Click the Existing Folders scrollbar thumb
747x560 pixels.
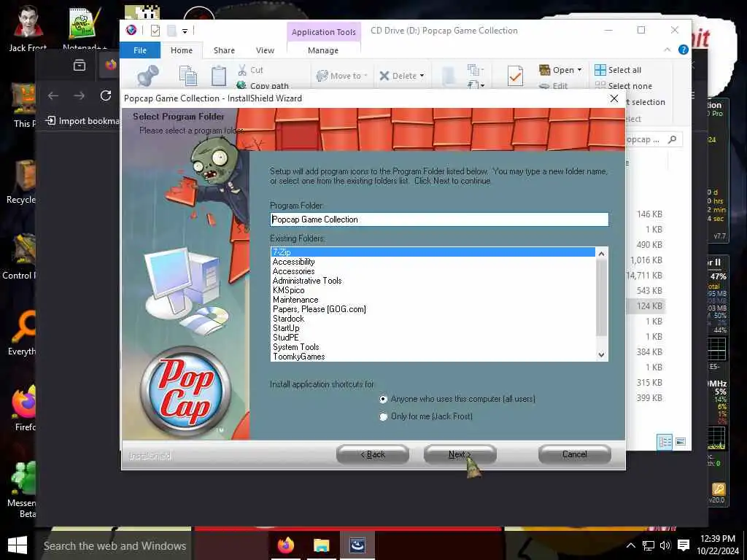601,297
